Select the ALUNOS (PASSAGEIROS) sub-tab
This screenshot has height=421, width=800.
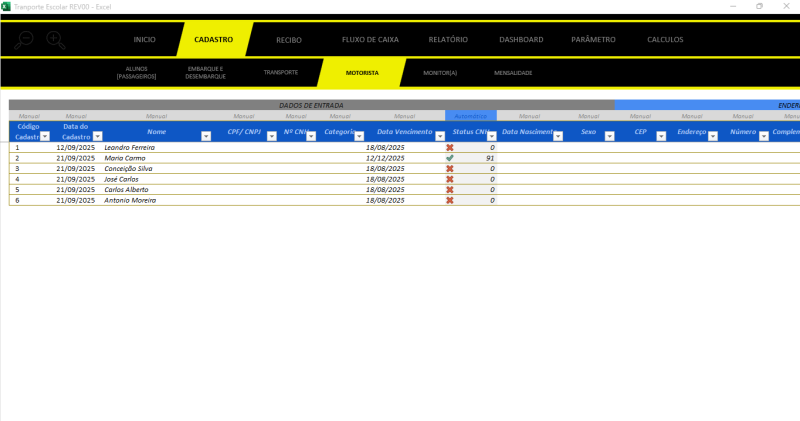[137, 73]
